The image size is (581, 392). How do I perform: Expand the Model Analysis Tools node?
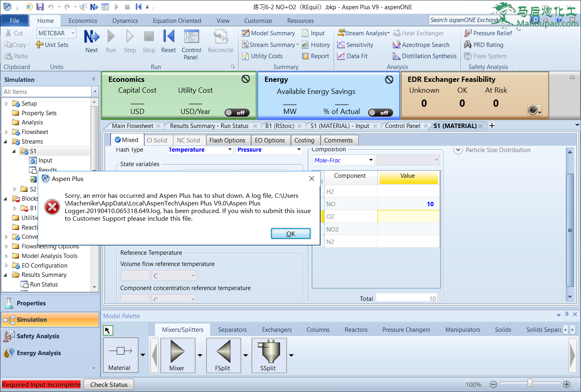pos(6,256)
